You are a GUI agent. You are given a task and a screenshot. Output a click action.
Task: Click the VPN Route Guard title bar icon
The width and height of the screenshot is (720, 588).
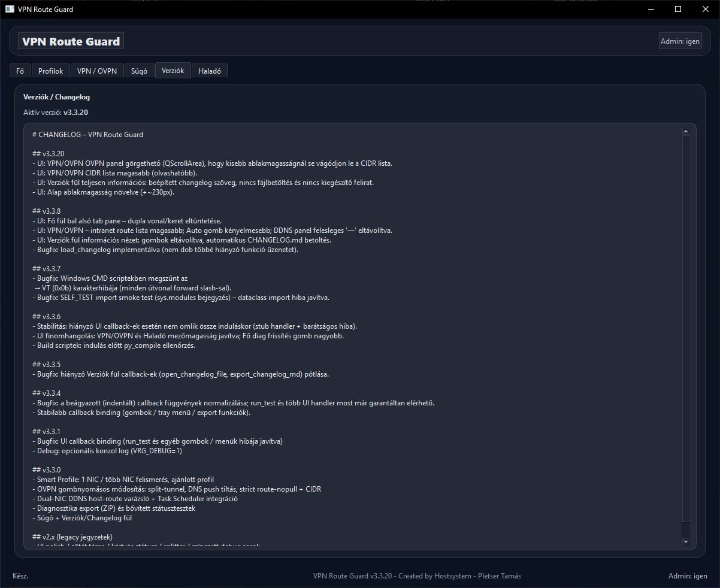click(x=10, y=9)
